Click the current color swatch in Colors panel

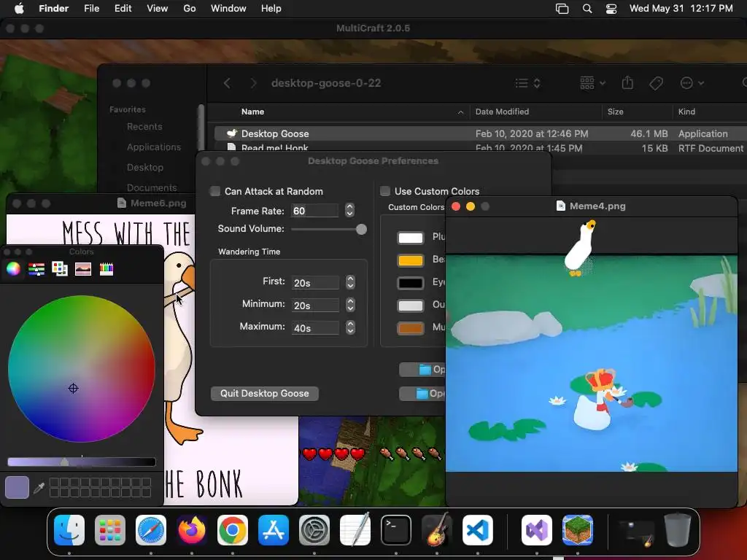(17, 488)
